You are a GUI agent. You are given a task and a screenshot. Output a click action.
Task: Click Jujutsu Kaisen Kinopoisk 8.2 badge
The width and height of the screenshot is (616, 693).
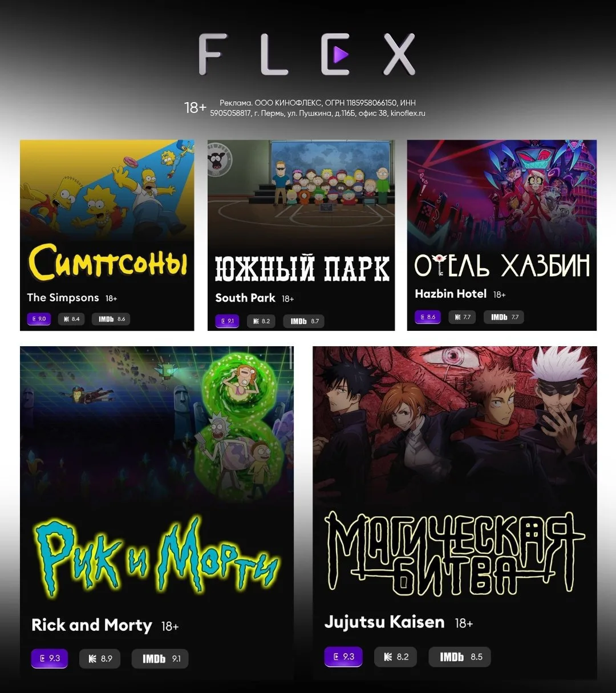point(396,656)
